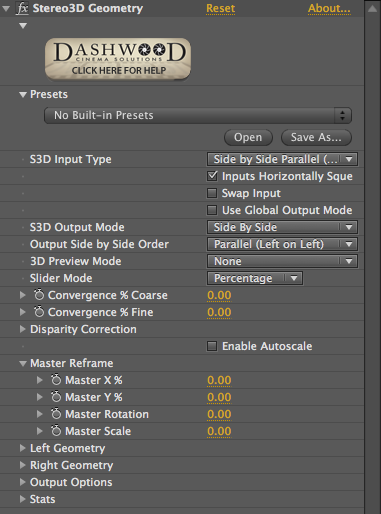Expand the Output Options group
Viewport: 381px width, 514px height.
tap(22, 482)
